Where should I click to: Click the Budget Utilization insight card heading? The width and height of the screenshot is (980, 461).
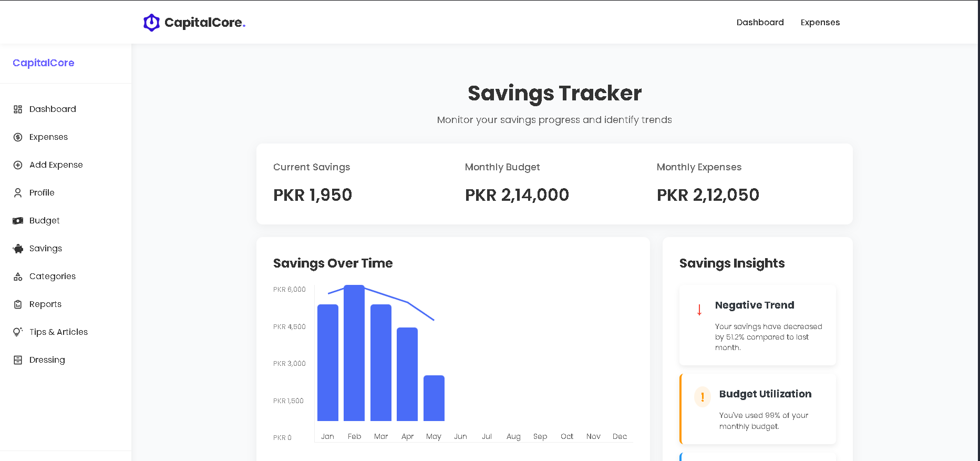(x=765, y=394)
